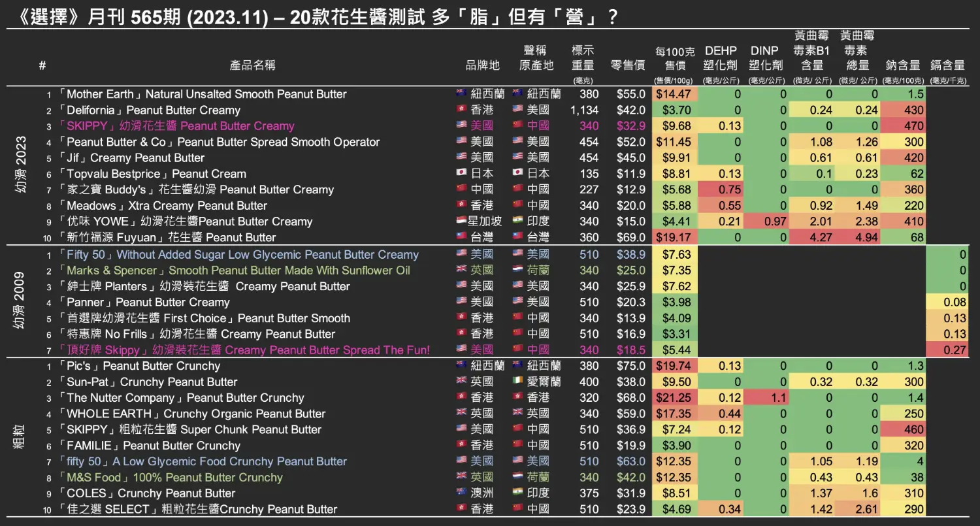980x526 pixels.
Task: Select the 「Fifty 50」Without Added Sugar product name
Action: pyautogui.click(x=238, y=255)
